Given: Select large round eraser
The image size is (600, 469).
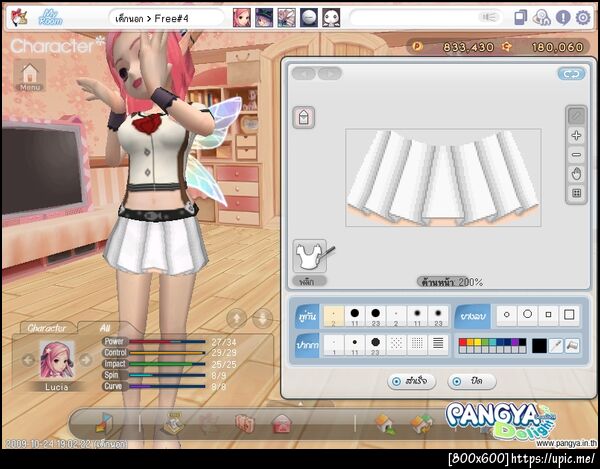Looking at the screenshot, I should coord(528,315).
